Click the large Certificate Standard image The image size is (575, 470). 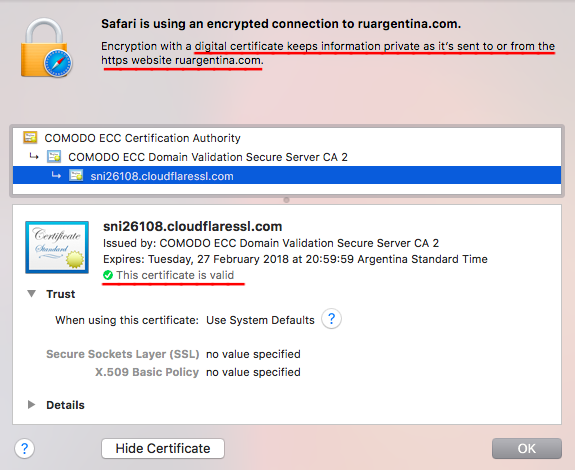[x=57, y=247]
